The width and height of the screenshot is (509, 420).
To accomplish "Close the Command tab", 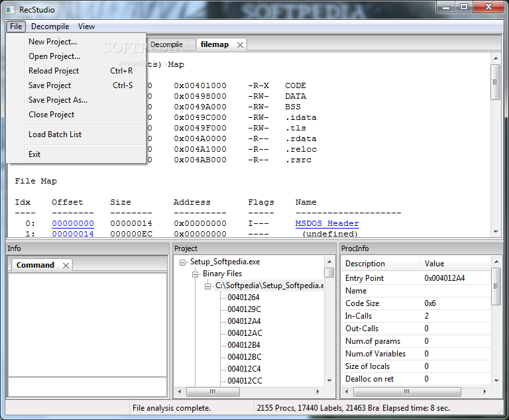I will [66, 266].
